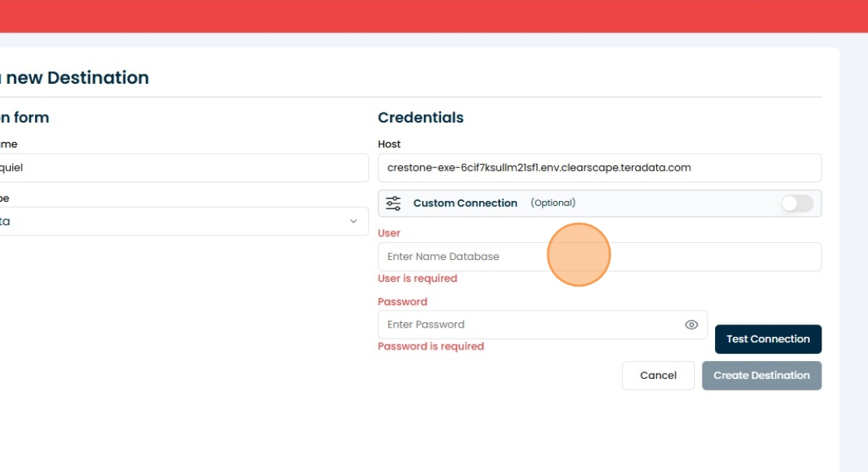The height and width of the screenshot is (472, 868).
Task: Focus the Enter Password input field
Action: tap(528, 325)
